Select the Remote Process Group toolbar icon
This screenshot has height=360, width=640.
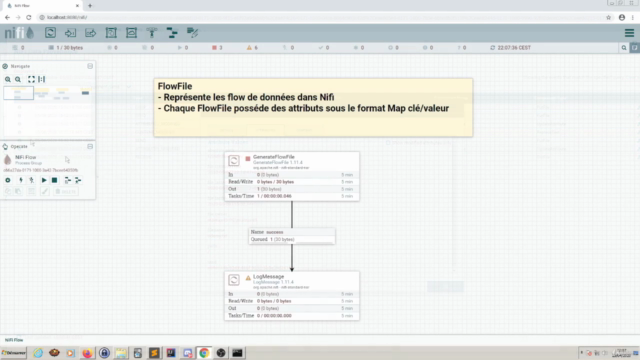point(131,33)
